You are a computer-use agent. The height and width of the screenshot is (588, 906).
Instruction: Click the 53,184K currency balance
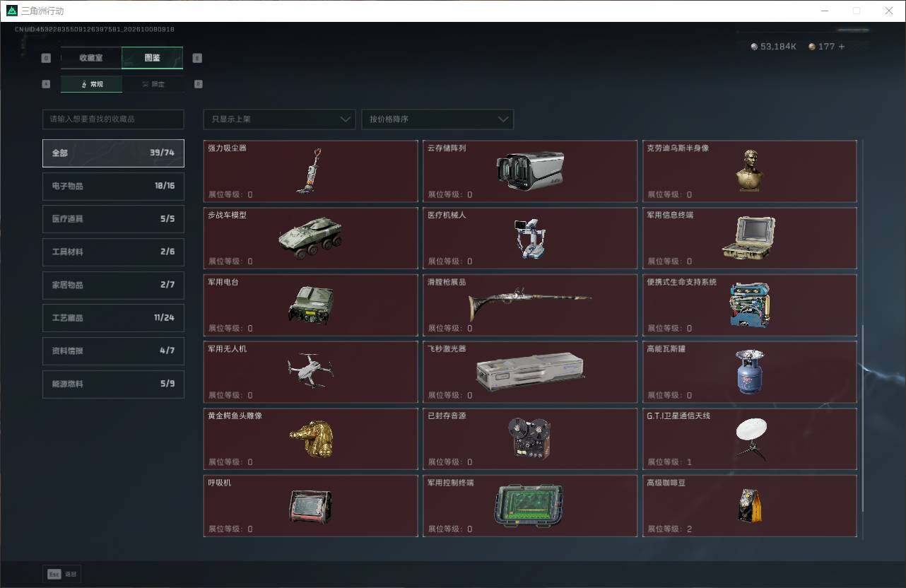pos(773,47)
